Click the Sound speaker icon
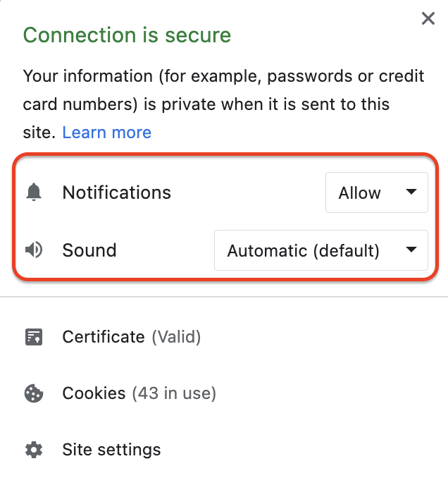 pos(34,250)
